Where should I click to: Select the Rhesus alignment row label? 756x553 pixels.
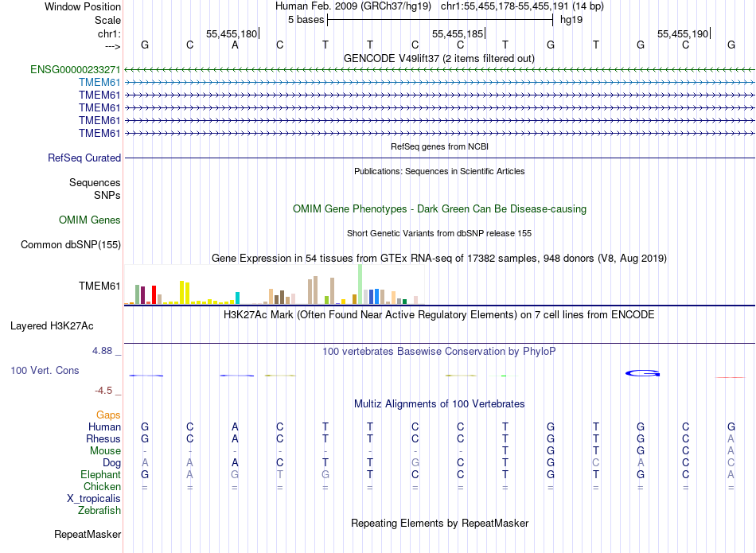point(103,439)
